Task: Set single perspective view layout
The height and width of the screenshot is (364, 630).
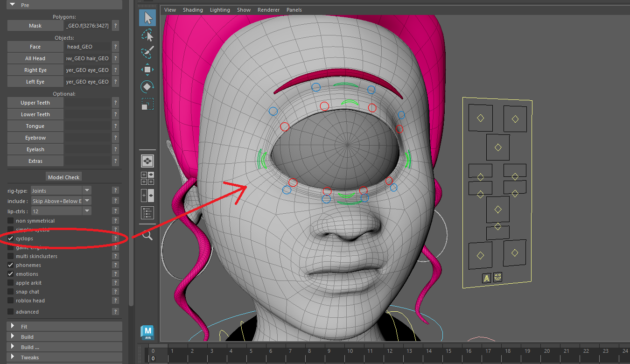Action: [x=147, y=161]
